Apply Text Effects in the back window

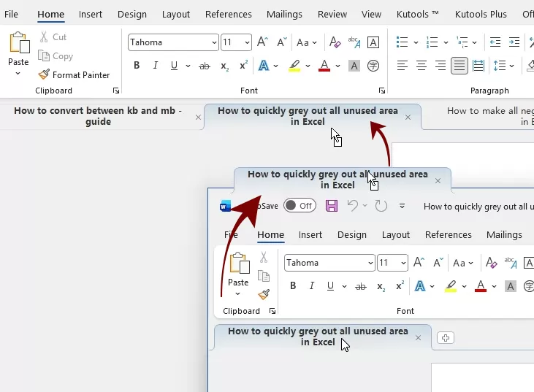pos(263,66)
